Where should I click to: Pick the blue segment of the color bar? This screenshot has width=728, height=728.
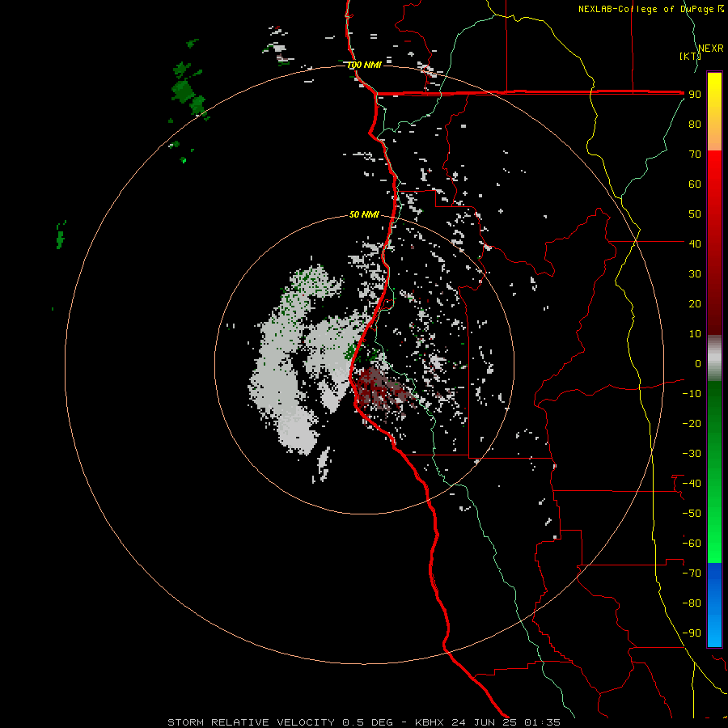(714, 603)
